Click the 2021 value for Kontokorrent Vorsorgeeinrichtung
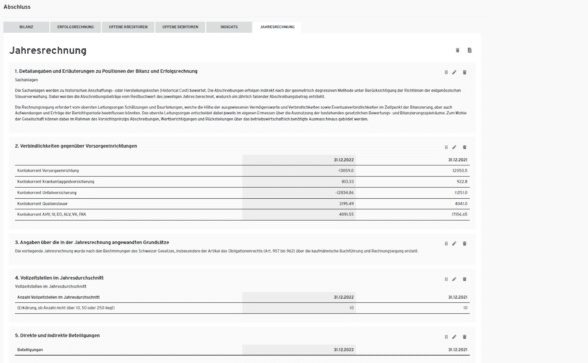588x363 pixels. (x=460, y=171)
